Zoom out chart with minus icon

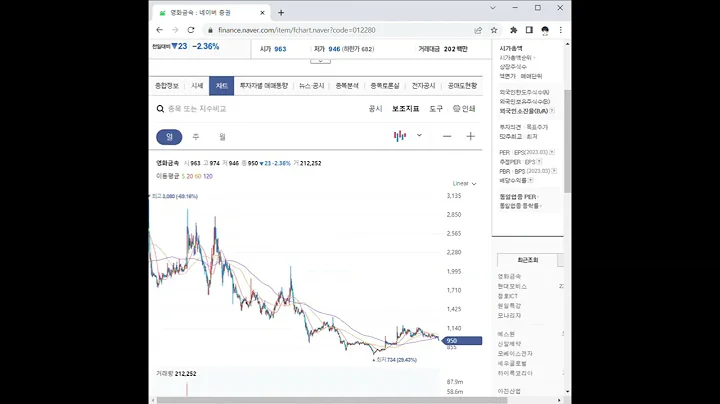pos(447,136)
